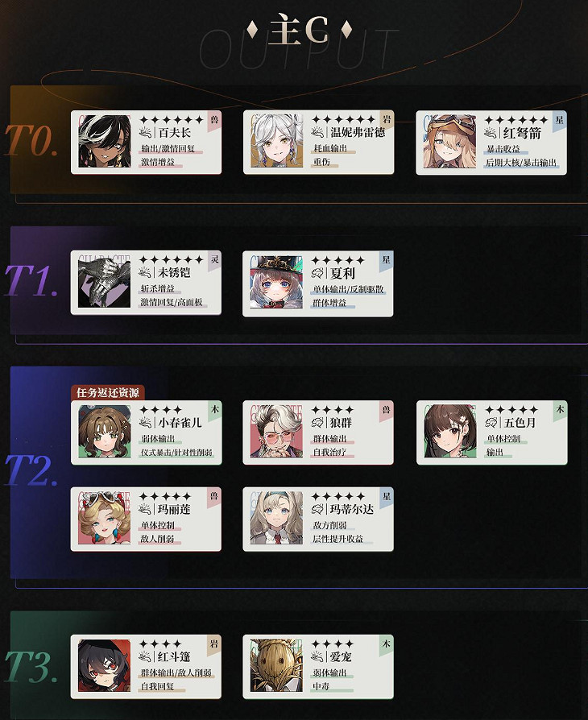The width and height of the screenshot is (588, 720).
Task: Click the damage-type icon beside 玛蒂尔达
Action: click(318, 509)
